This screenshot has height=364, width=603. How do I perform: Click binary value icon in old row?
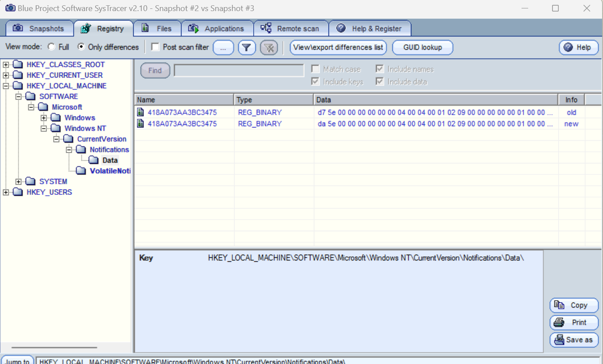pyautogui.click(x=140, y=112)
